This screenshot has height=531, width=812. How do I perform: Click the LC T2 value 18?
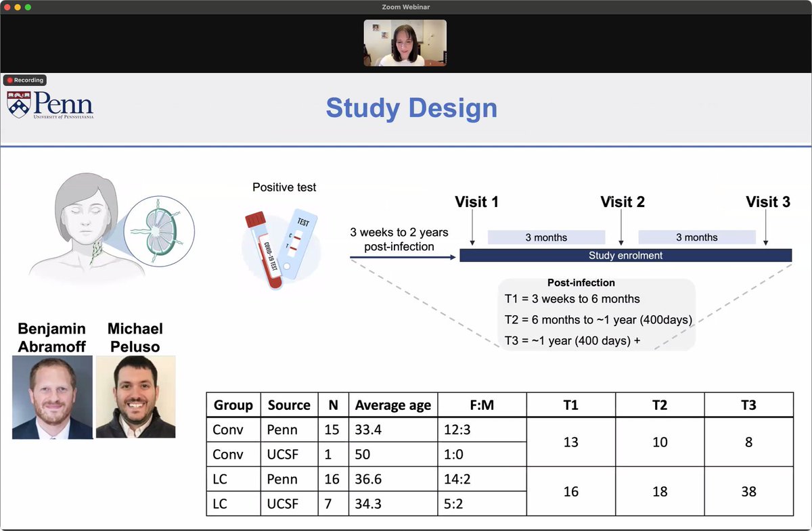pyautogui.click(x=660, y=491)
